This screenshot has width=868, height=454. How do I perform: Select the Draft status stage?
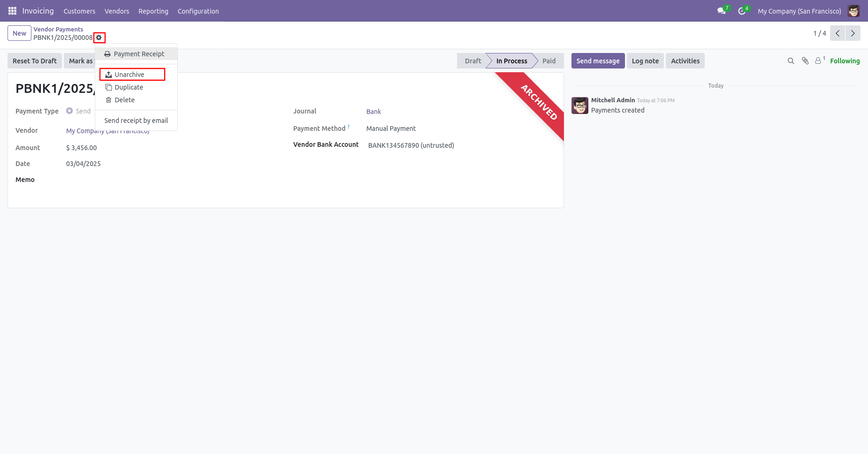tap(473, 61)
